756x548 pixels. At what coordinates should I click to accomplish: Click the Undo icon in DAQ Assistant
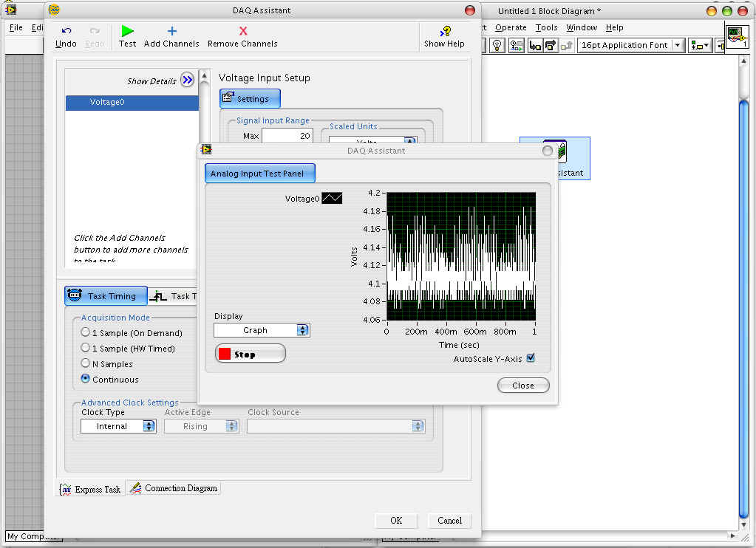[66, 31]
